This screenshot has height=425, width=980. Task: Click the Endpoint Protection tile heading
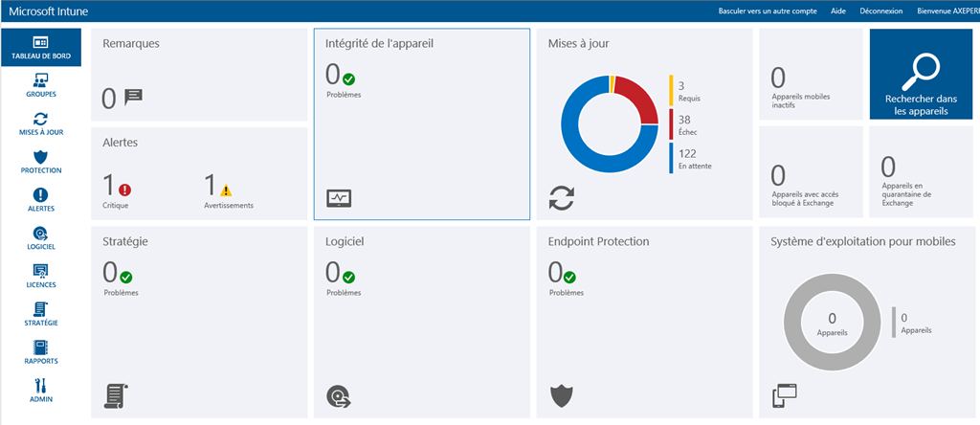pos(599,241)
